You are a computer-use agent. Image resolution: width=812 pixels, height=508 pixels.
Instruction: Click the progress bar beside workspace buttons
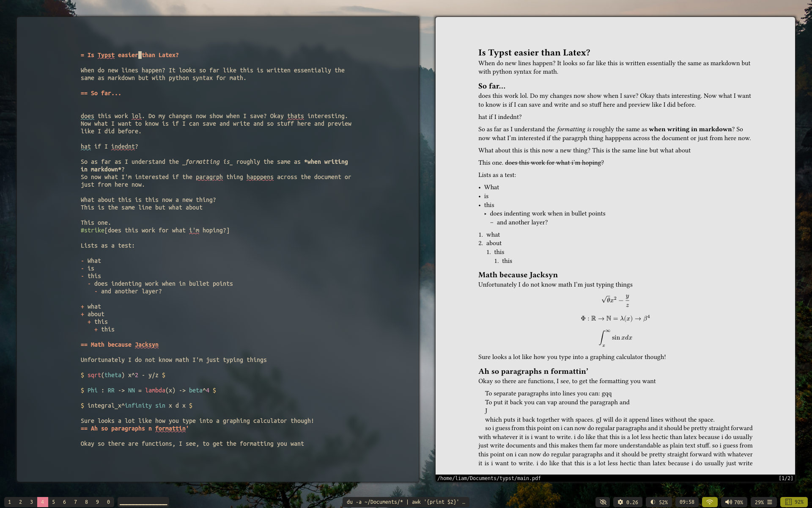[143, 503]
